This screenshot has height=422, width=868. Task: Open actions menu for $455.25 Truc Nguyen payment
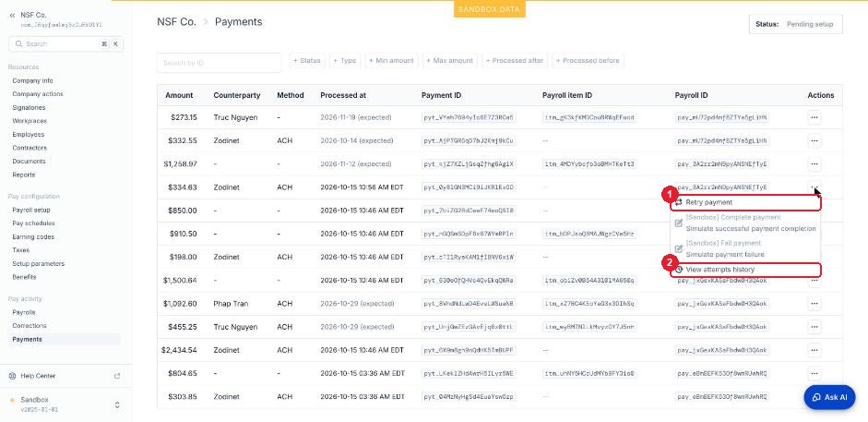pyautogui.click(x=814, y=327)
